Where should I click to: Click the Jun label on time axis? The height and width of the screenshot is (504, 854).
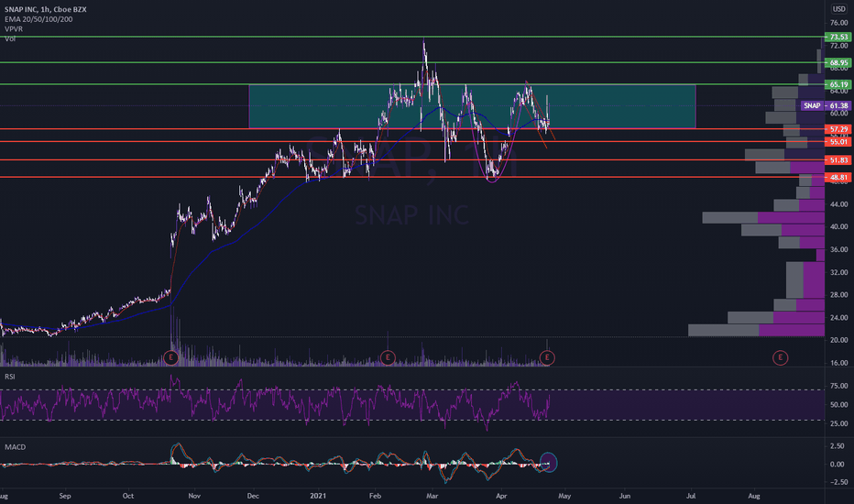[x=625, y=496]
